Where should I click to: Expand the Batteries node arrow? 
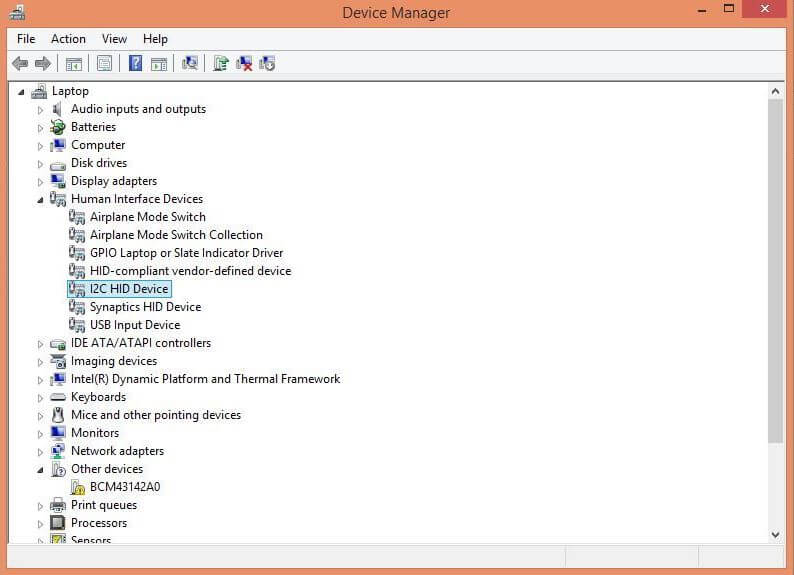tap(41, 128)
